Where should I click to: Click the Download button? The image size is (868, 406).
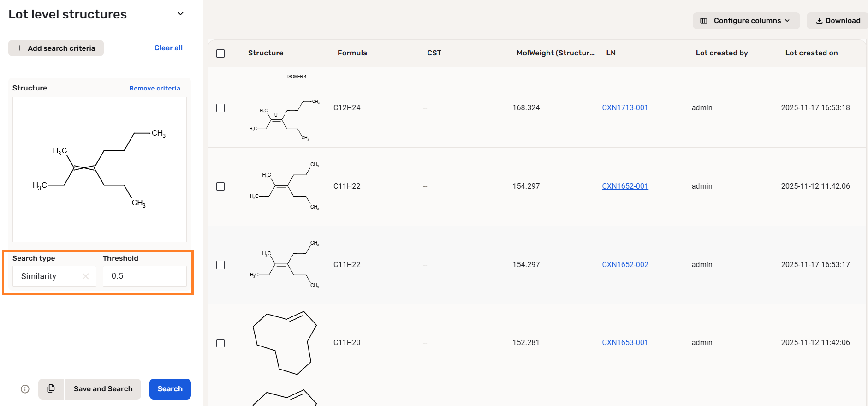pos(838,21)
